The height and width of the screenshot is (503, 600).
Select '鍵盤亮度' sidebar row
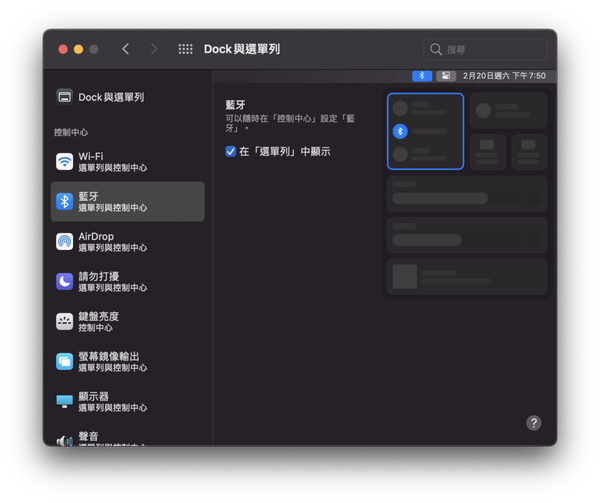click(128, 322)
